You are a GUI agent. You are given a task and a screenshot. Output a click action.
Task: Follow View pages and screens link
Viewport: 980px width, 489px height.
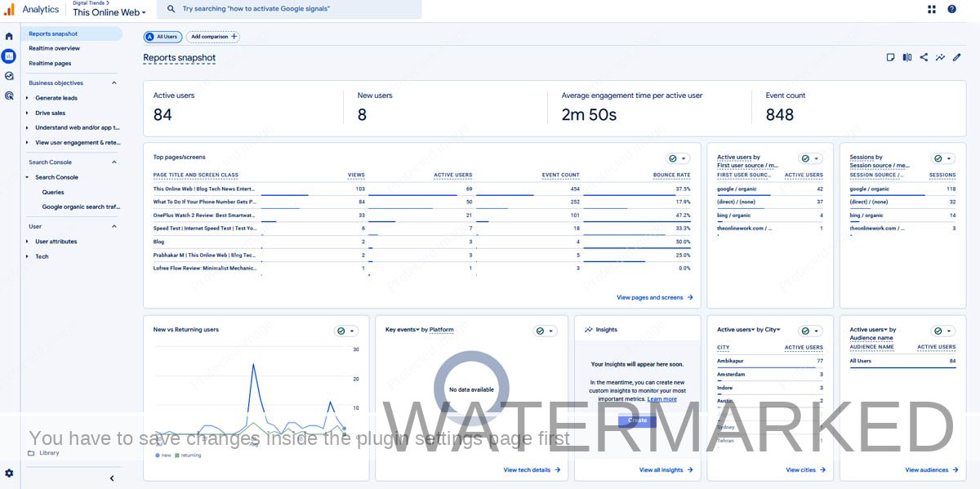point(654,298)
